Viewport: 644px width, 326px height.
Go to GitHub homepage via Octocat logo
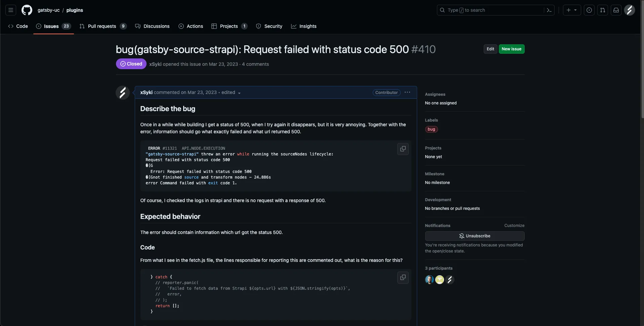coord(27,10)
